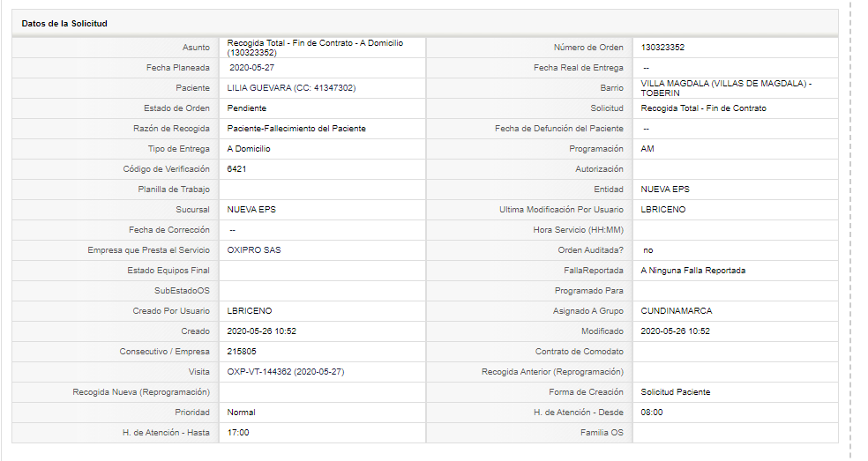Click the Paciente-Fallecimiento del Paciente reason
Screen dimensions: 868x461
tap(296, 129)
